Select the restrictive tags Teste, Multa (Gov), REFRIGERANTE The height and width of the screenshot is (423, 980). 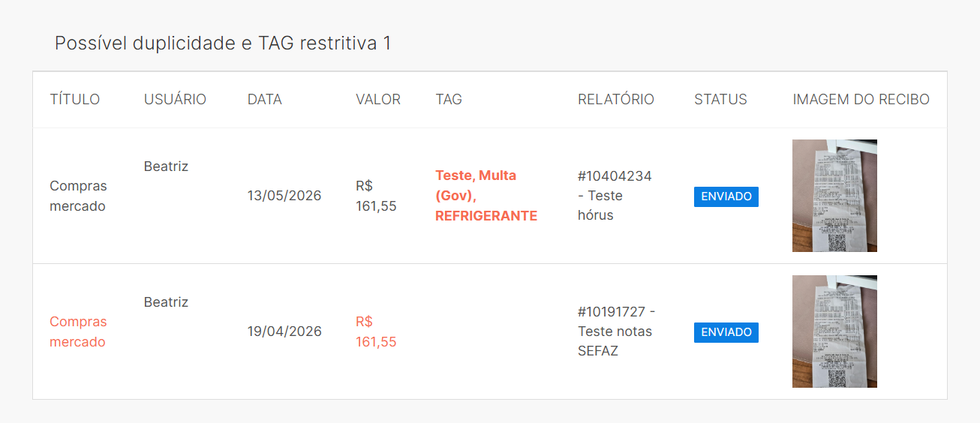pyautogui.click(x=486, y=196)
